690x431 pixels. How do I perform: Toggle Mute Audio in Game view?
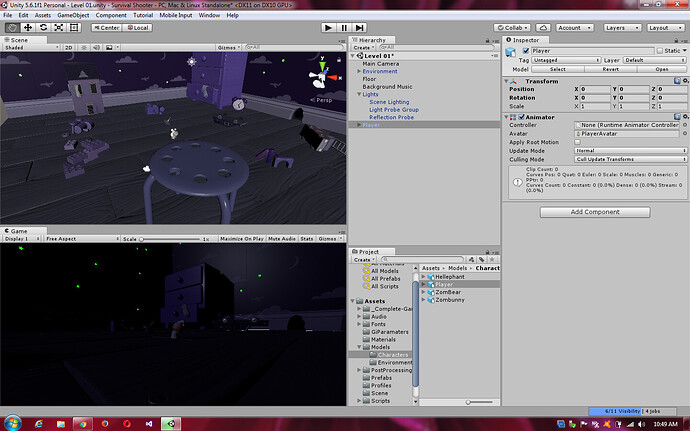tap(282, 239)
